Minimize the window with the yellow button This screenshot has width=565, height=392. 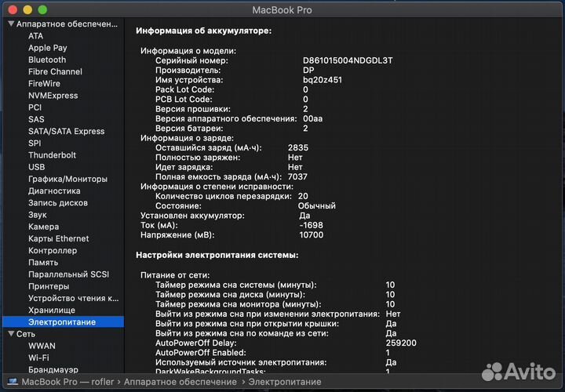[x=27, y=10]
